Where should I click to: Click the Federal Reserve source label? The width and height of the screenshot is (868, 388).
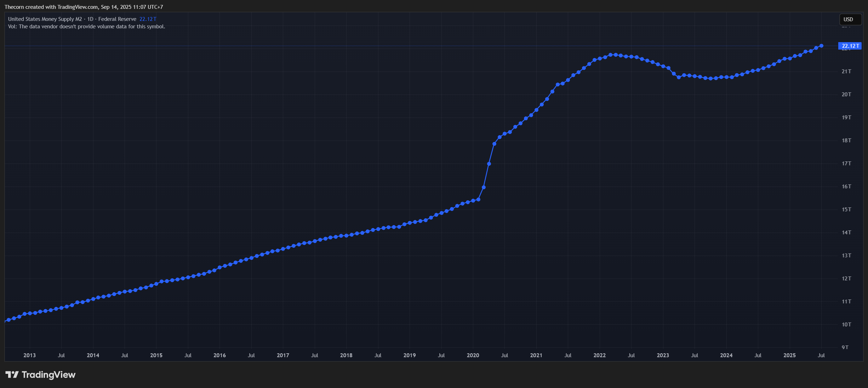pyautogui.click(x=117, y=19)
